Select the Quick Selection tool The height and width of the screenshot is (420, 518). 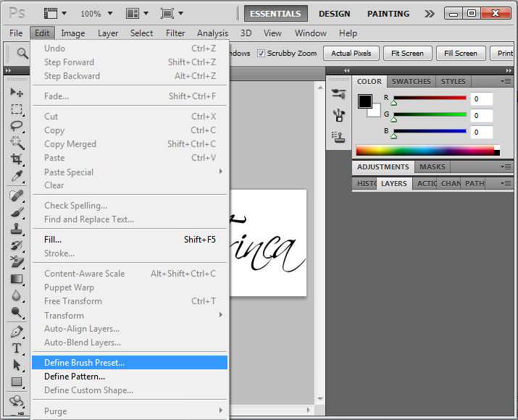pos(17,143)
